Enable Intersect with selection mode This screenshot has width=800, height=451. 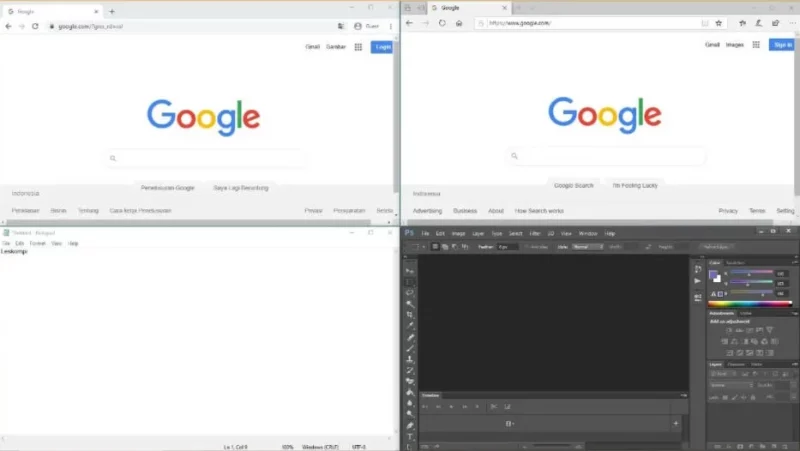pos(465,247)
